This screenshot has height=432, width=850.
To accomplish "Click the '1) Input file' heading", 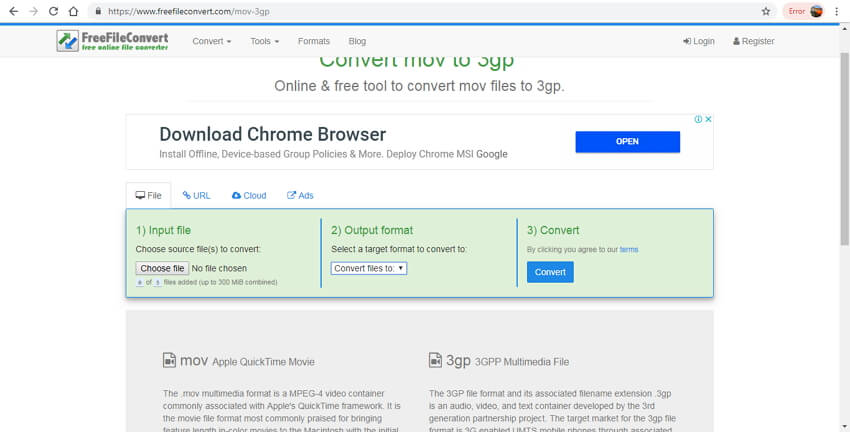I will [x=163, y=230].
